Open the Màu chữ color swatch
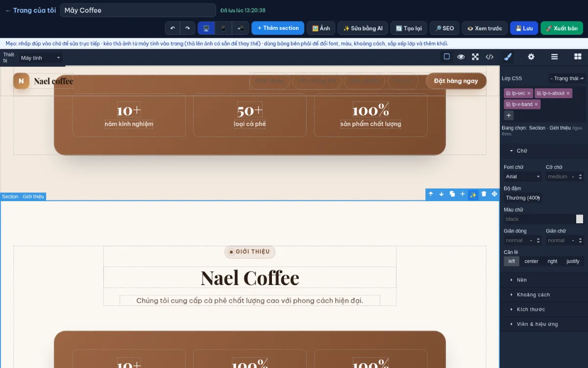588x368 pixels. click(580, 219)
